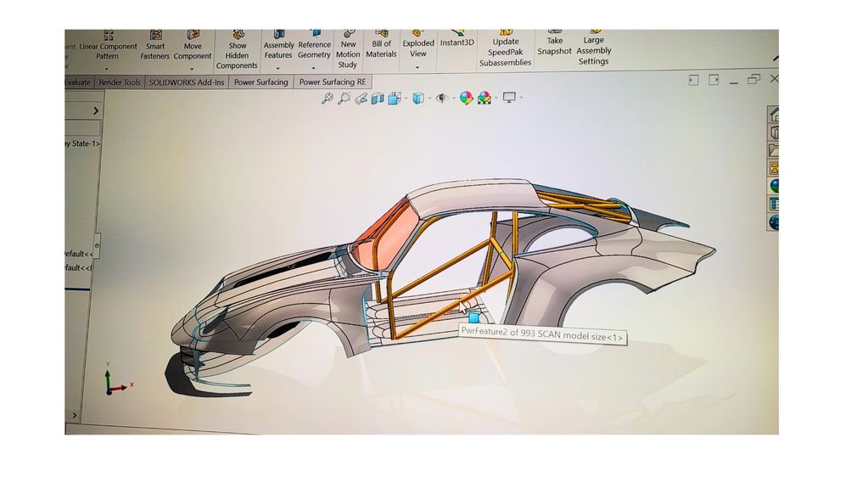Open bottom globe icon in task pane

click(775, 222)
